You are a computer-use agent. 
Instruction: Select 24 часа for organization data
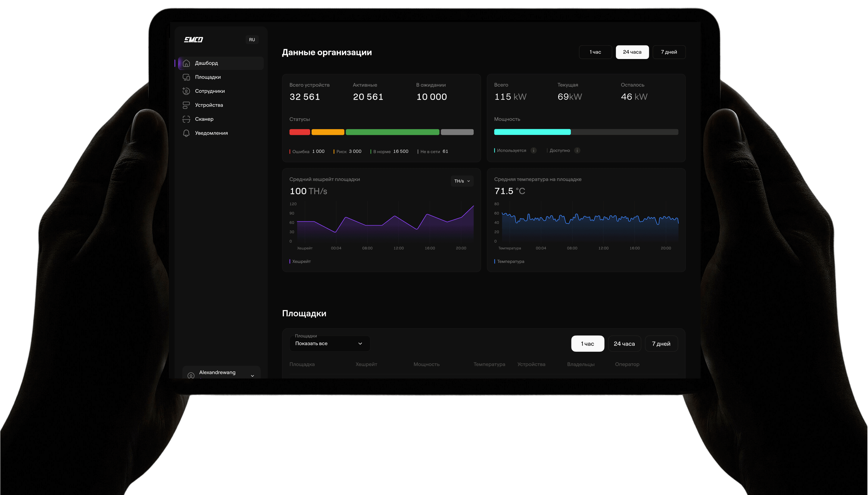tap(632, 52)
